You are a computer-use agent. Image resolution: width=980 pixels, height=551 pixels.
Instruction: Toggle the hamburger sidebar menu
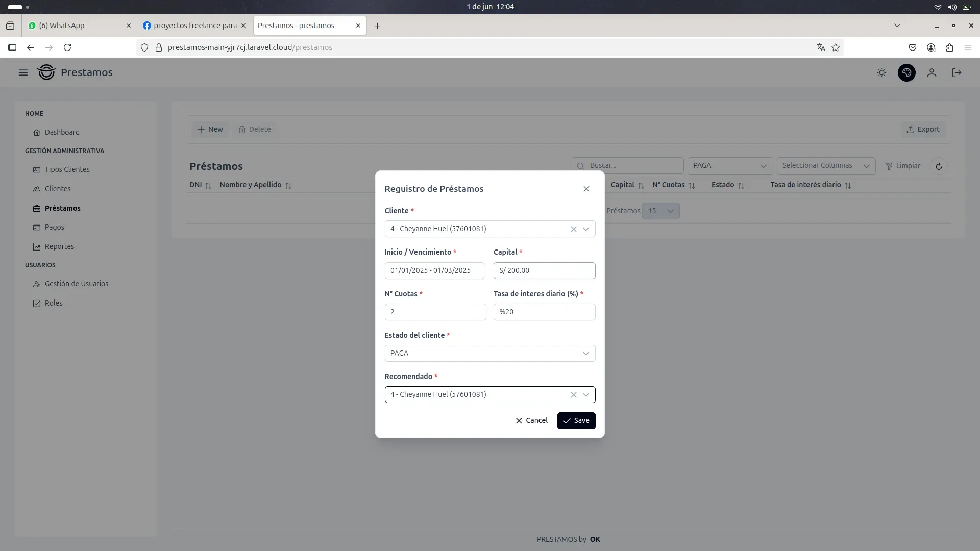point(23,72)
